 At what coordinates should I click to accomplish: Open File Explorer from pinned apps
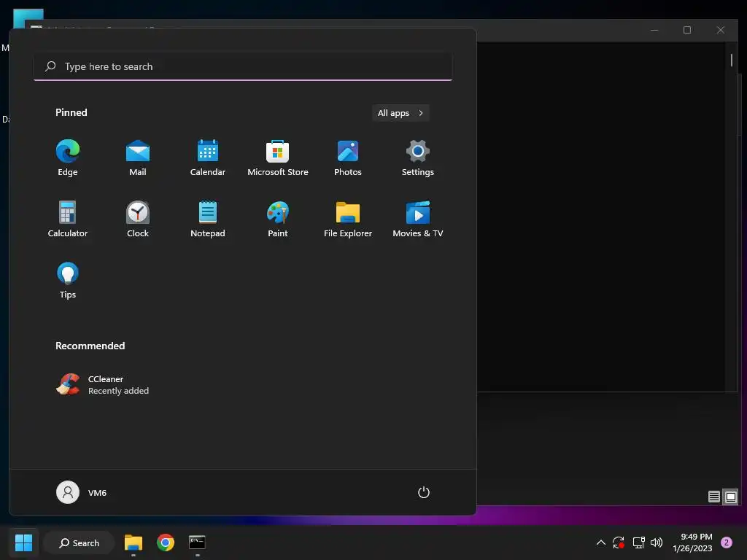(348, 219)
